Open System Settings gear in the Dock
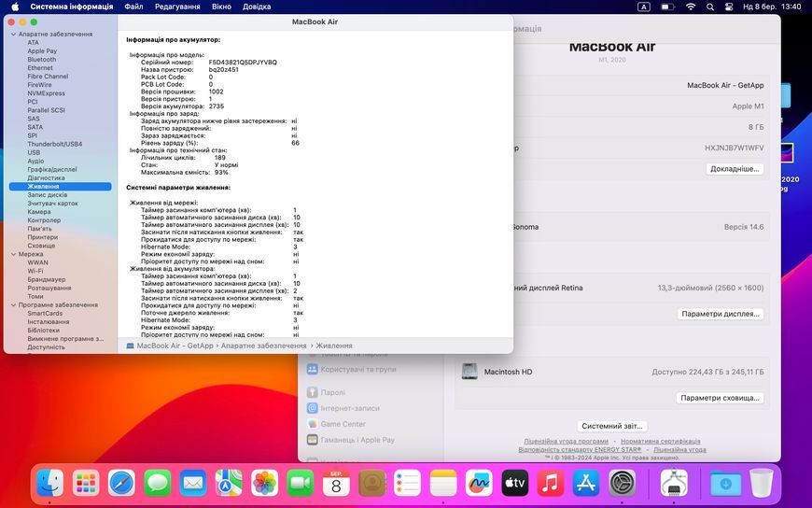The height and width of the screenshot is (508, 812). [x=622, y=483]
